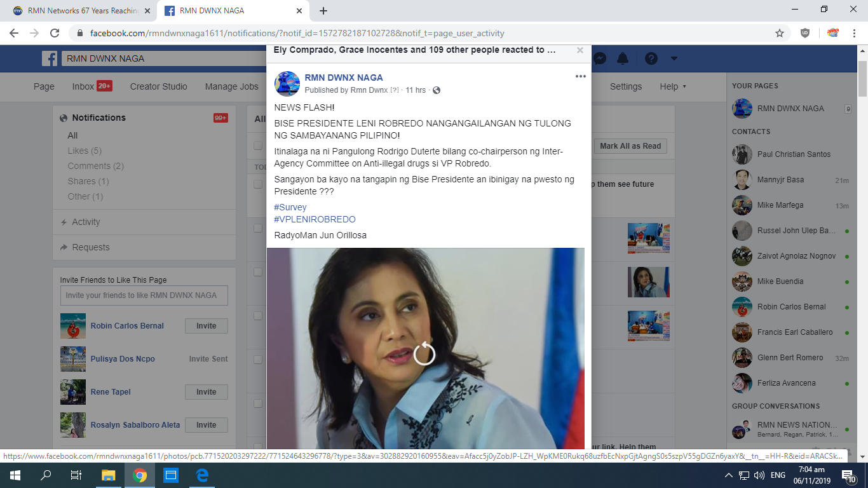Click the #VPLENIROBREDO hashtag link
The image size is (868, 488).
tap(315, 219)
